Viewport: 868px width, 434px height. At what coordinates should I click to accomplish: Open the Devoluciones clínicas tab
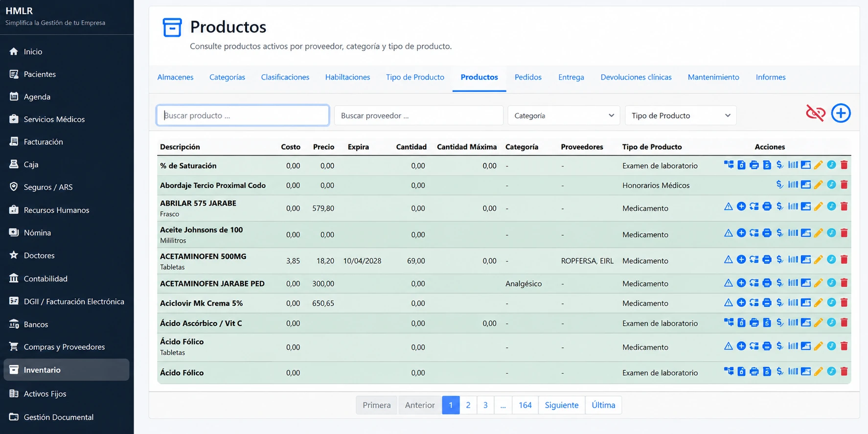pos(636,77)
